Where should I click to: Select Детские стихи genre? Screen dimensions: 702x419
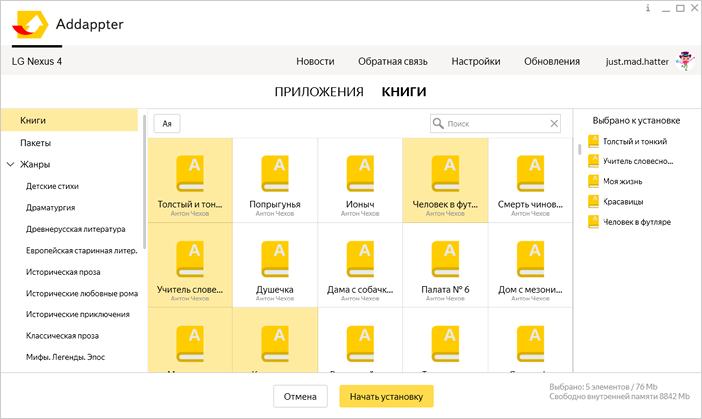click(x=52, y=186)
